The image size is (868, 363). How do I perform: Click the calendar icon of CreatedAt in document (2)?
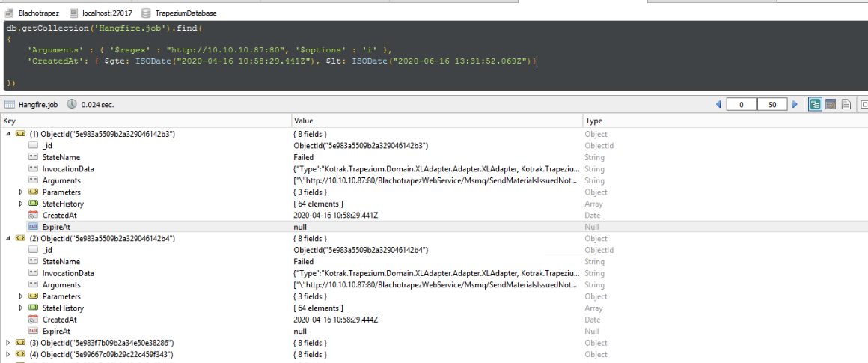[33, 320]
